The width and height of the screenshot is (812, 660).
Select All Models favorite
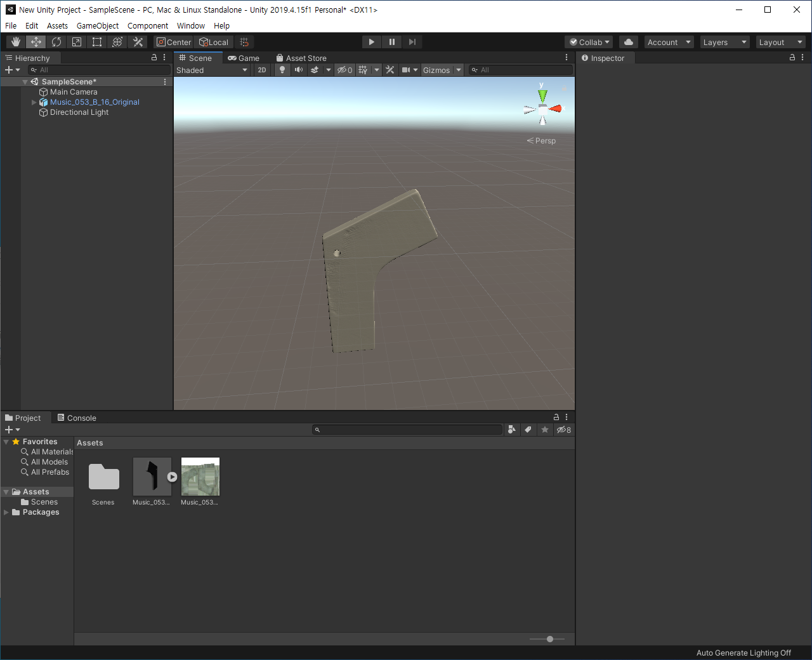(x=44, y=462)
